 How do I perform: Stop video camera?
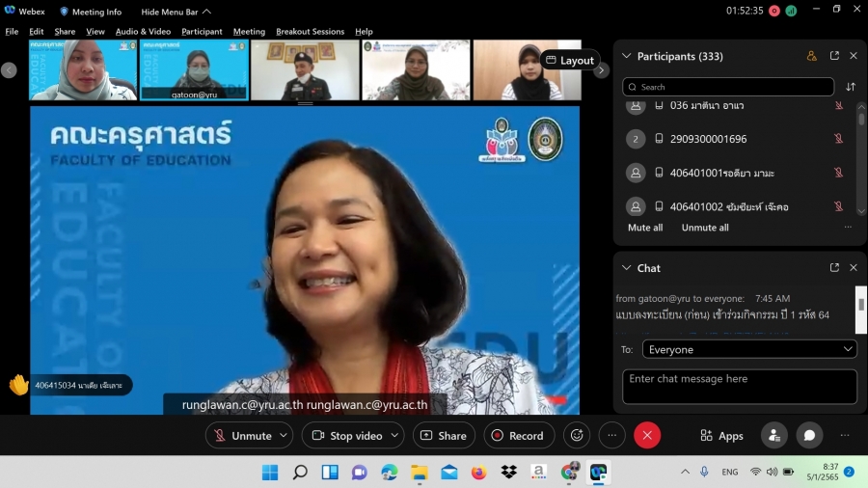[x=347, y=436]
